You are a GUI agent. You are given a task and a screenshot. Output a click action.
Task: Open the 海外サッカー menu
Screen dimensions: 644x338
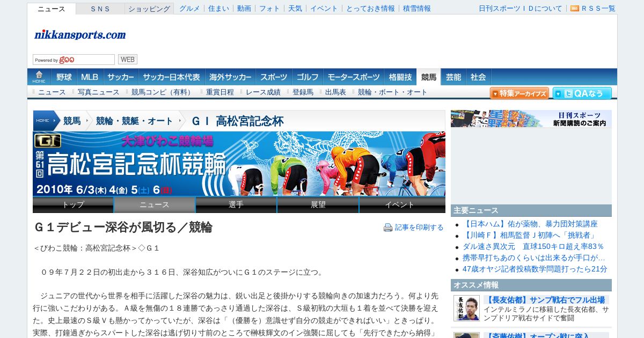(x=230, y=77)
